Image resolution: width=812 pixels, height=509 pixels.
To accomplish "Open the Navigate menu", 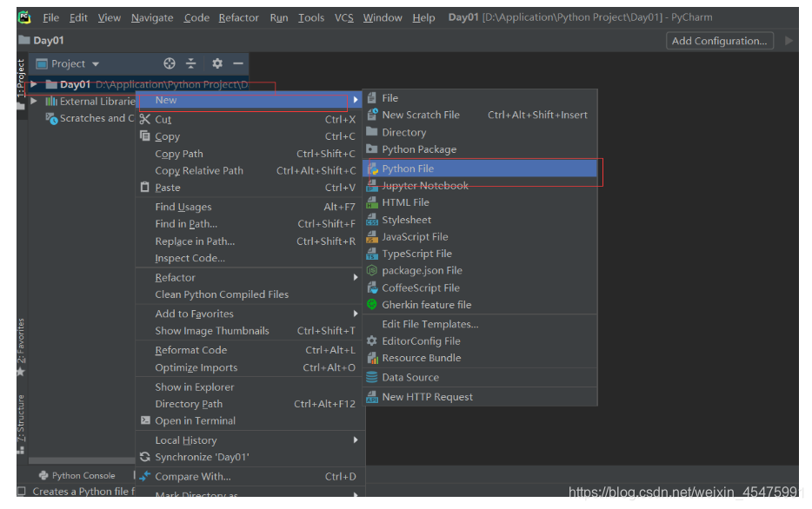I will (x=152, y=17).
